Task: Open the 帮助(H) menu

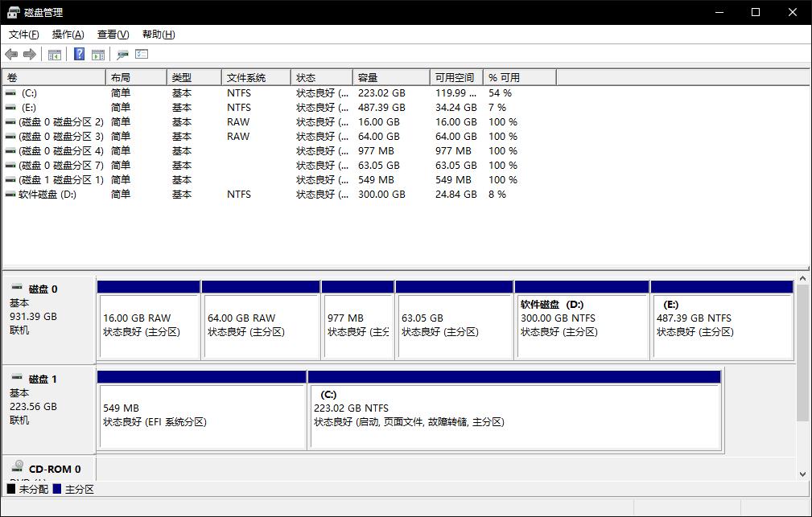Action: (158, 35)
